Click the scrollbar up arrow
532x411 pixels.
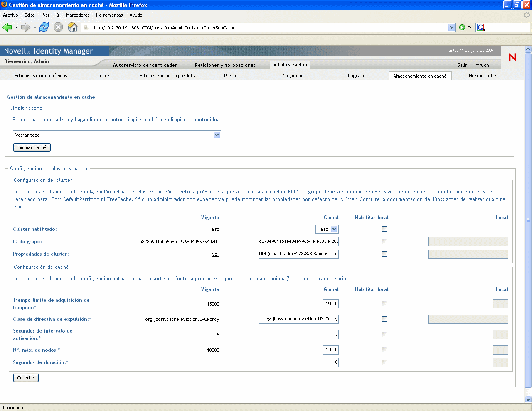(528, 49)
